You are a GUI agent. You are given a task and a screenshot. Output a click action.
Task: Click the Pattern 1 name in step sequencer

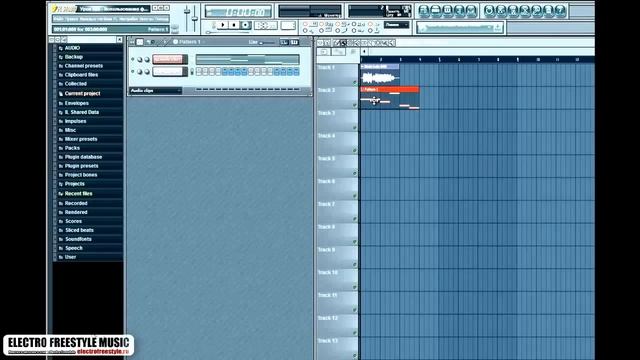189,42
